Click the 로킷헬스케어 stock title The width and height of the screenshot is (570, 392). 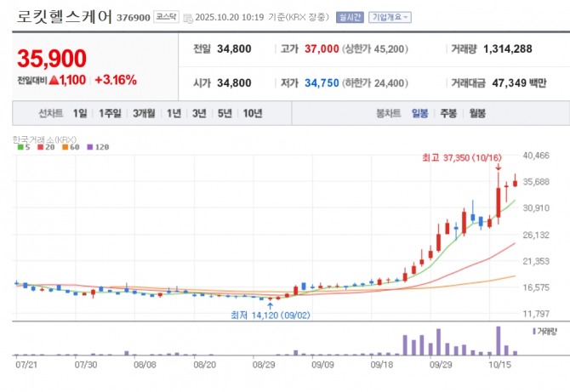(65, 17)
